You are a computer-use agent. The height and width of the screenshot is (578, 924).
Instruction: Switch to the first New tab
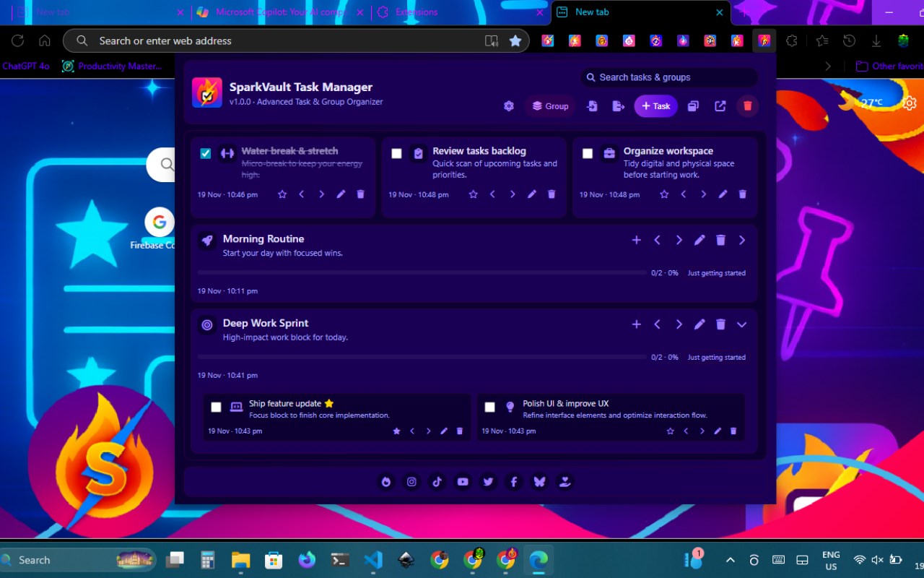coord(100,12)
